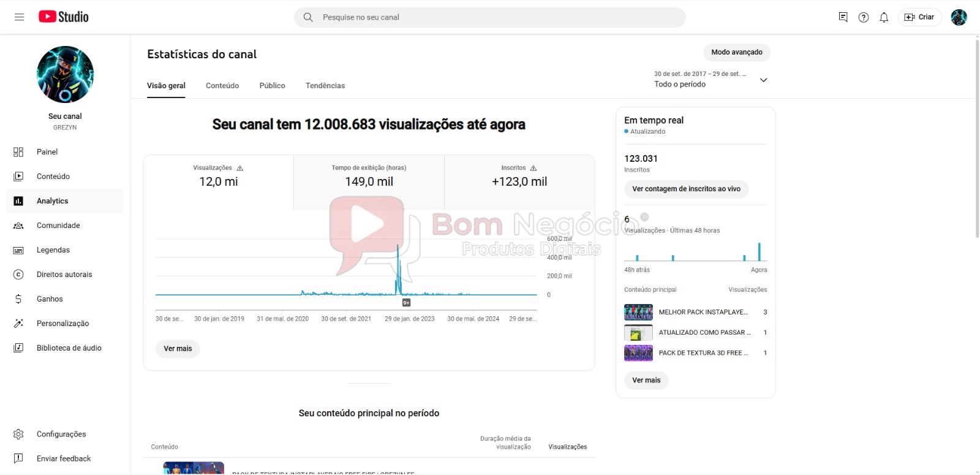Switch to the Público tab
Image resolution: width=980 pixels, height=475 pixels.
[272, 86]
